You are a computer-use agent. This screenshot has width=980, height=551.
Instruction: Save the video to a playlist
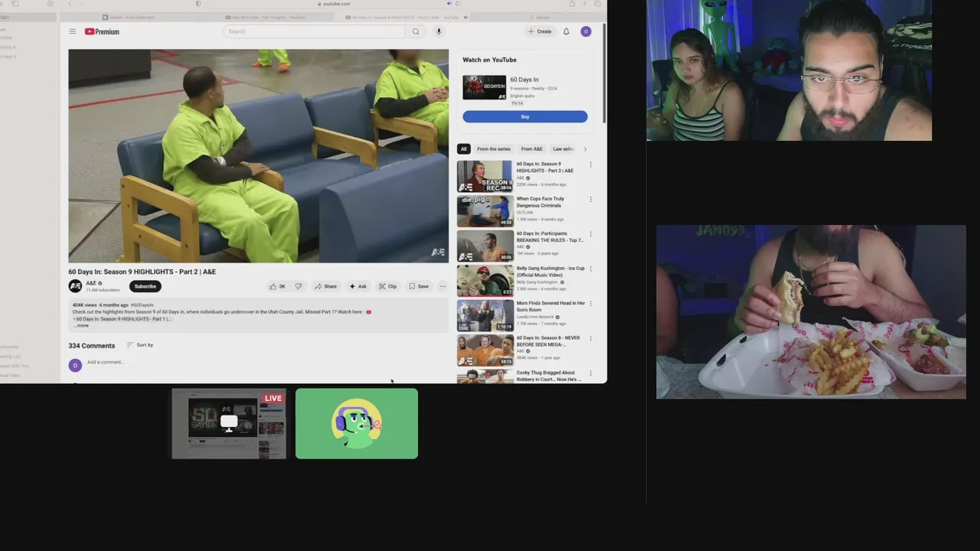(419, 286)
